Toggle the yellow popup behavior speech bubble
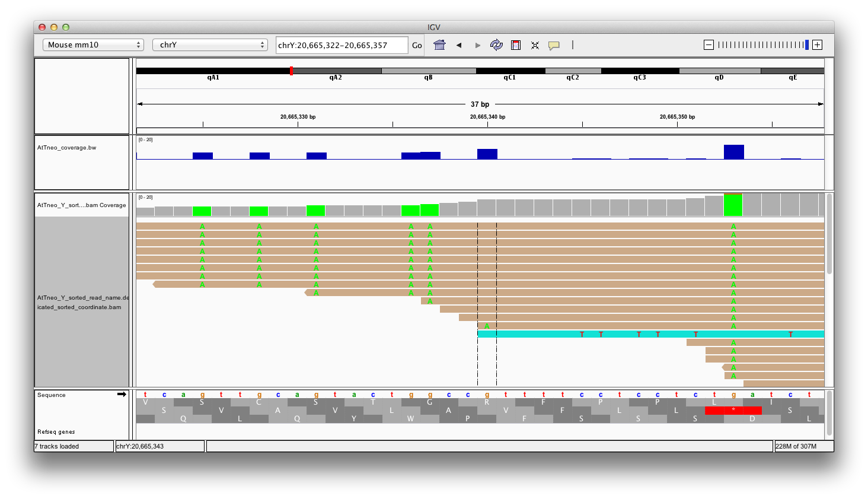The width and height of the screenshot is (868, 499). coord(554,46)
